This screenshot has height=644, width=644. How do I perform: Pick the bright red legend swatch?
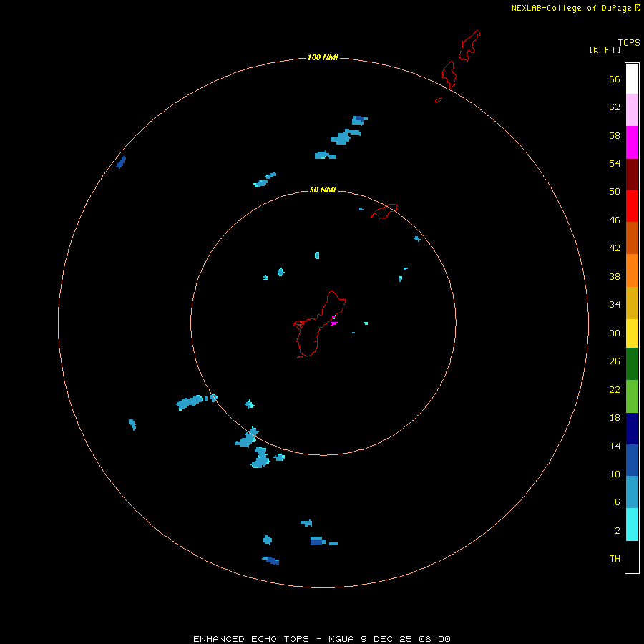click(x=632, y=206)
